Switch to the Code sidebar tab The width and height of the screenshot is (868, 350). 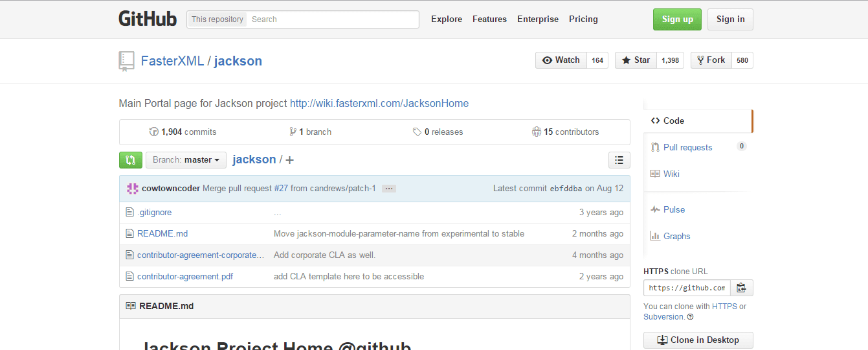pyautogui.click(x=698, y=121)
